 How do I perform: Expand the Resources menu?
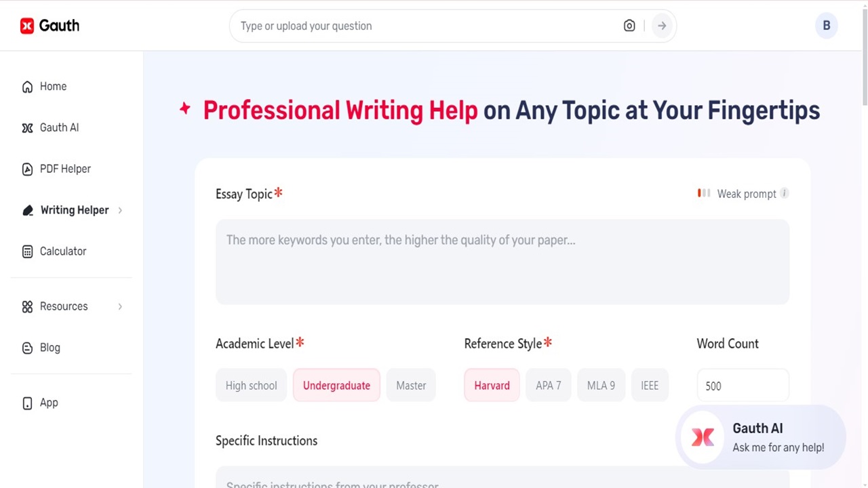[119, 306]
